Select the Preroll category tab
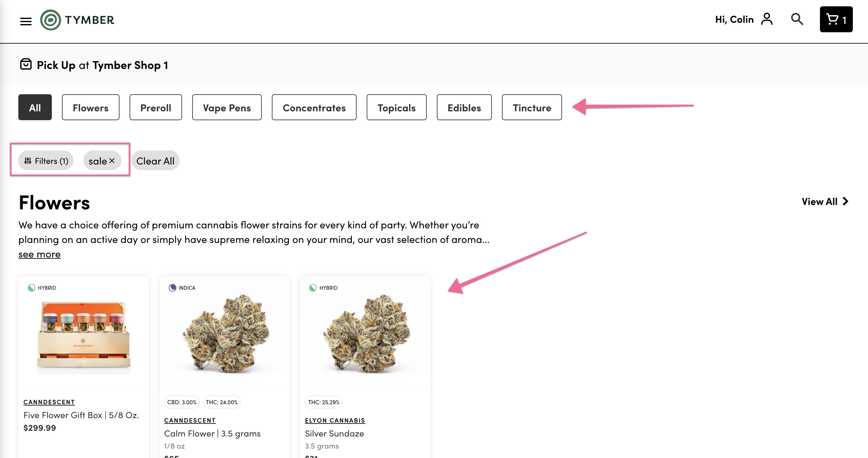The width and height of the screenshot is (868, 458). tap(156, 107)
